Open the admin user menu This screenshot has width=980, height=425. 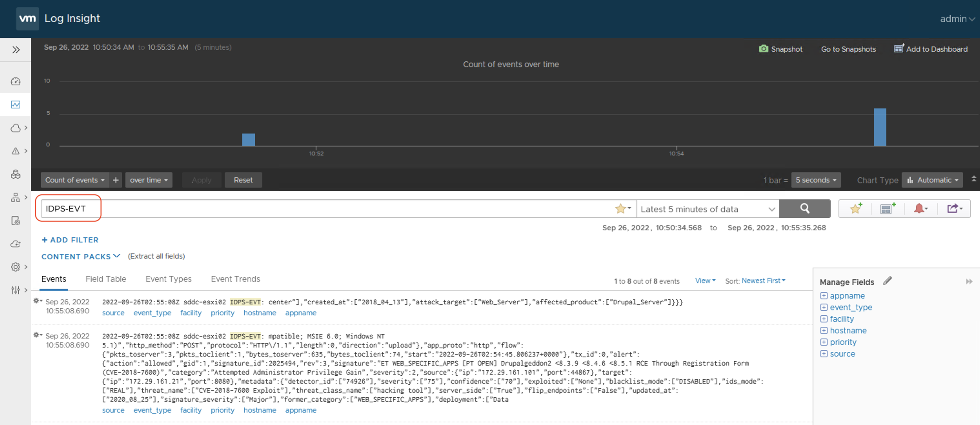point(957,19)
